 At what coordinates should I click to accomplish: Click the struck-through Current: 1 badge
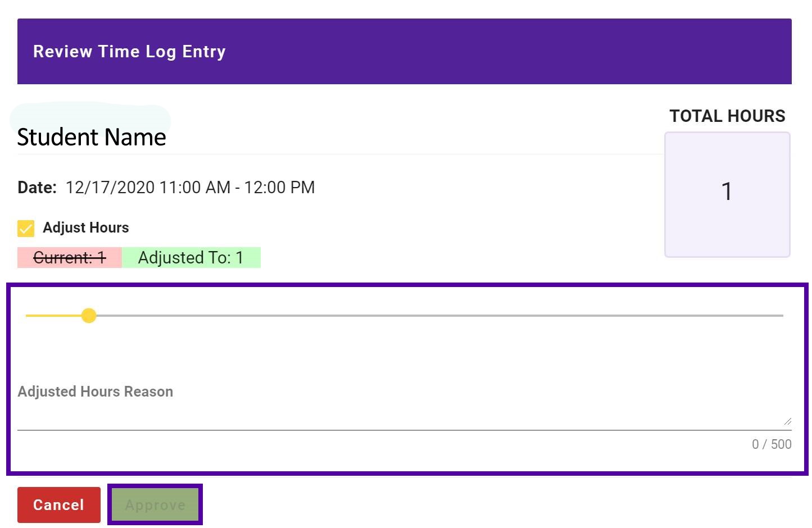click(x=70, y=257)
